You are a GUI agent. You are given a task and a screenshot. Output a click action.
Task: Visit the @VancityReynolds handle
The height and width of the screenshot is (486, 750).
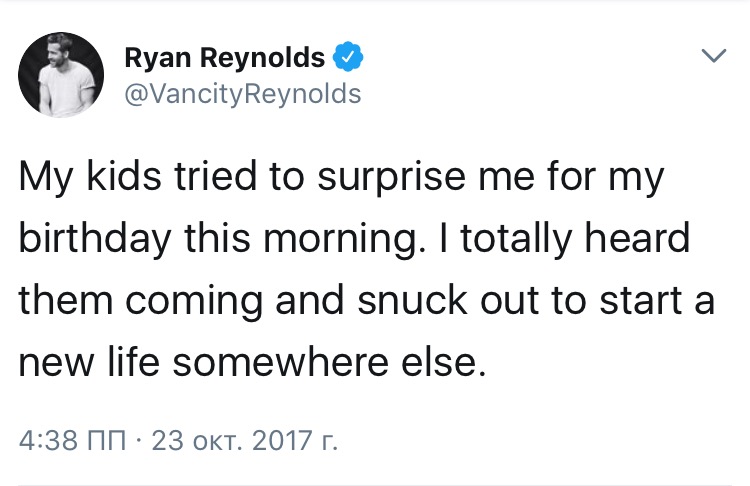point(243,94)
